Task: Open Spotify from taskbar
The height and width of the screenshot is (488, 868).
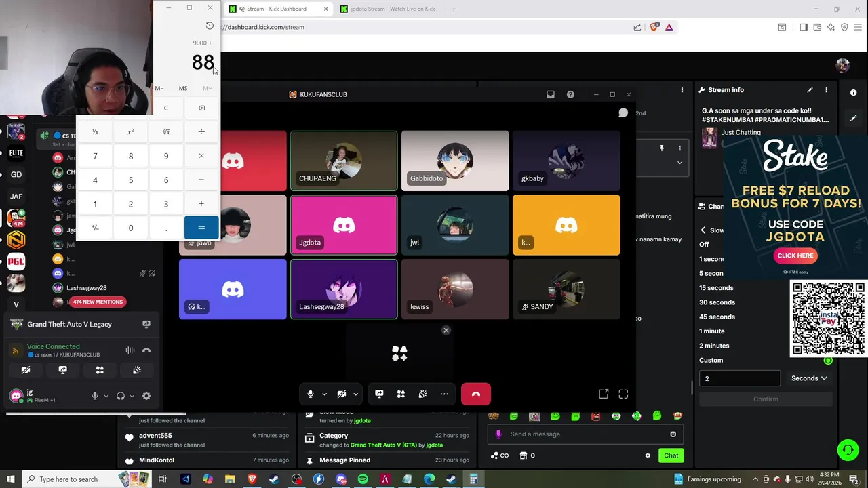Action: 363,479
